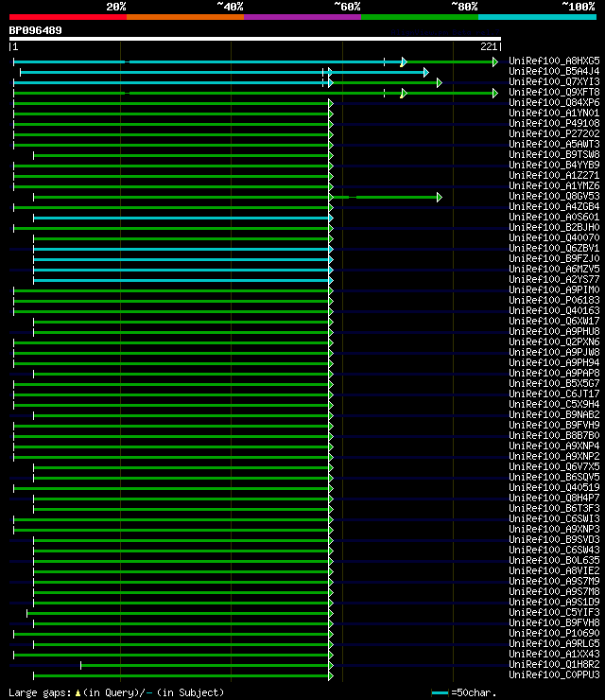Select UniRef100_C0PPU3 label
This screenshot has width=605, height=700.
pyautogui.click(x=554, y=674)
